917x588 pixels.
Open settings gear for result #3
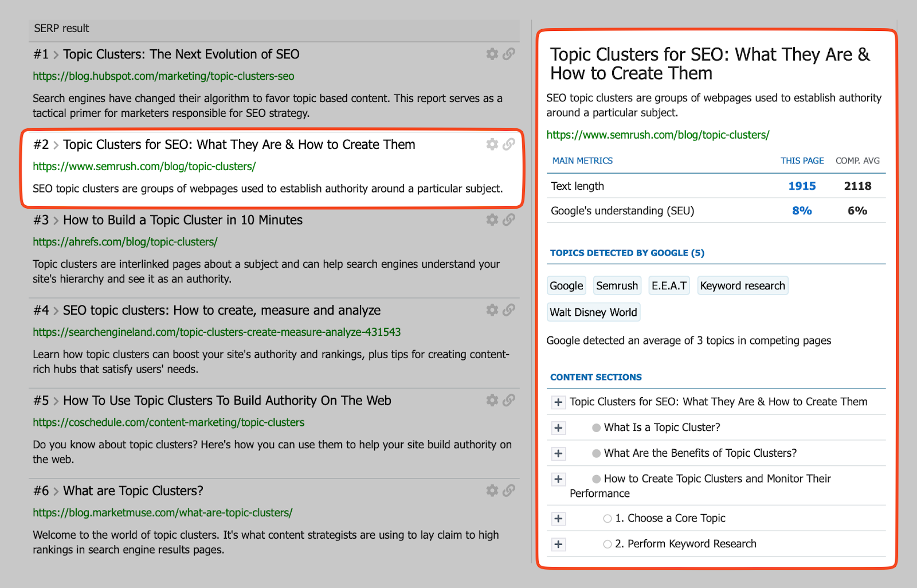click(x=492, y=219)
